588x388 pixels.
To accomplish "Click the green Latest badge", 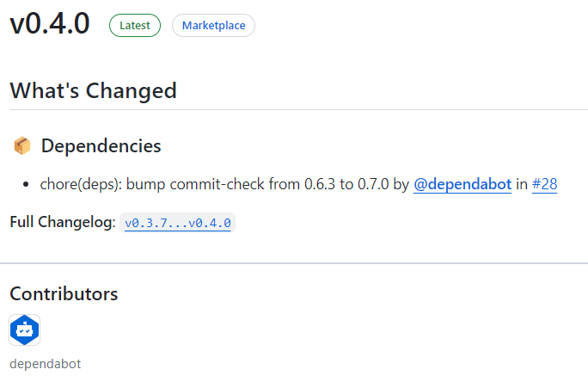I will coord(135,26).
